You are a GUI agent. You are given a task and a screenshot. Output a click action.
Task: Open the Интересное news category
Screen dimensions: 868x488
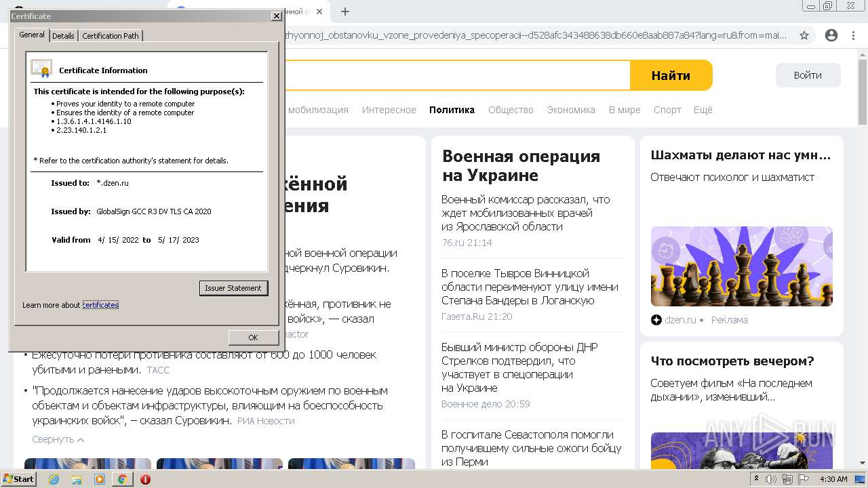click(389, 110)
